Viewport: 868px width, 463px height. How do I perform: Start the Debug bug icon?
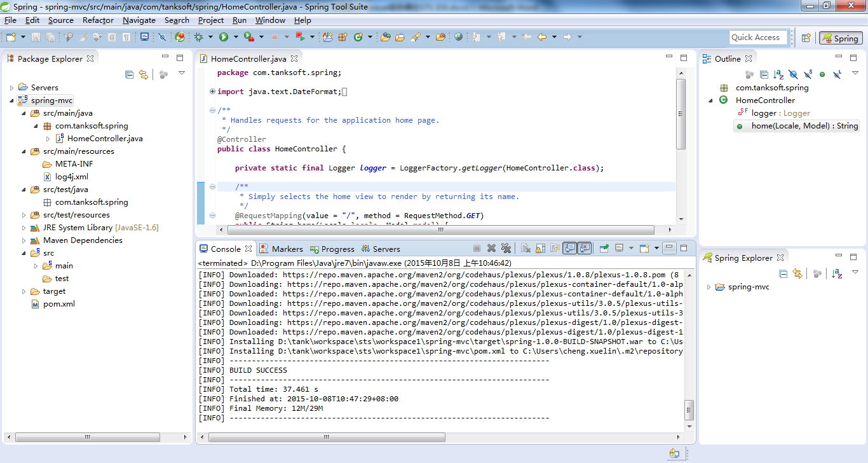(x=199, y=37)
